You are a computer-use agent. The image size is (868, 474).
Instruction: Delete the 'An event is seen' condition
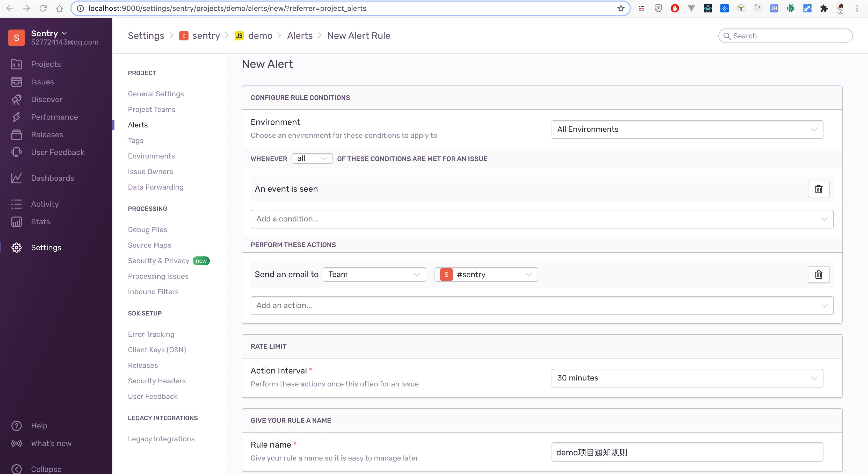(819, 189)
